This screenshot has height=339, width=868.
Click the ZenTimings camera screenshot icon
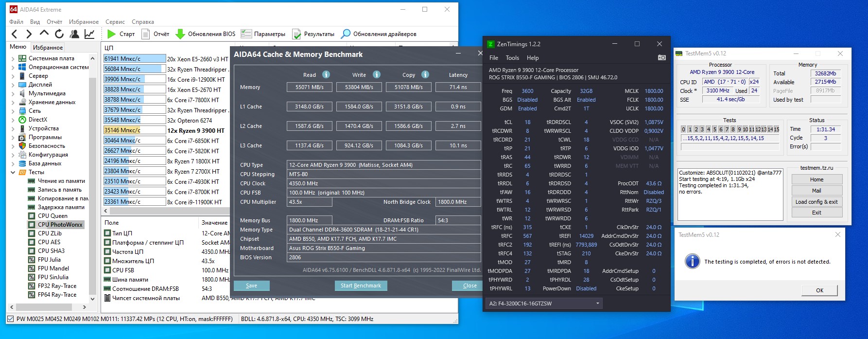pyautogui.click(x=662, y=57)
